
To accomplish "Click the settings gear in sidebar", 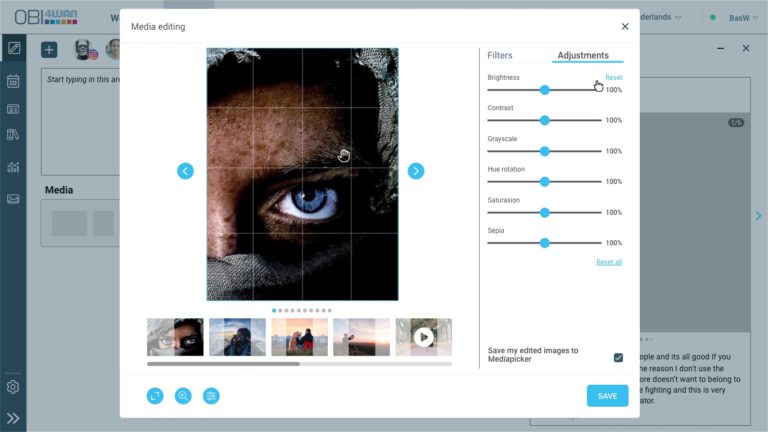I will click(x=13, y=387).
